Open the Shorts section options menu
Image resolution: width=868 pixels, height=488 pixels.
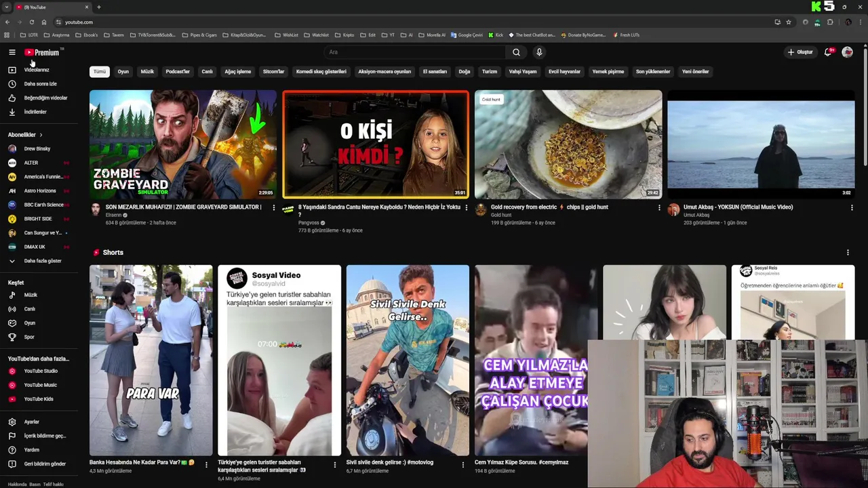(848, 253)
